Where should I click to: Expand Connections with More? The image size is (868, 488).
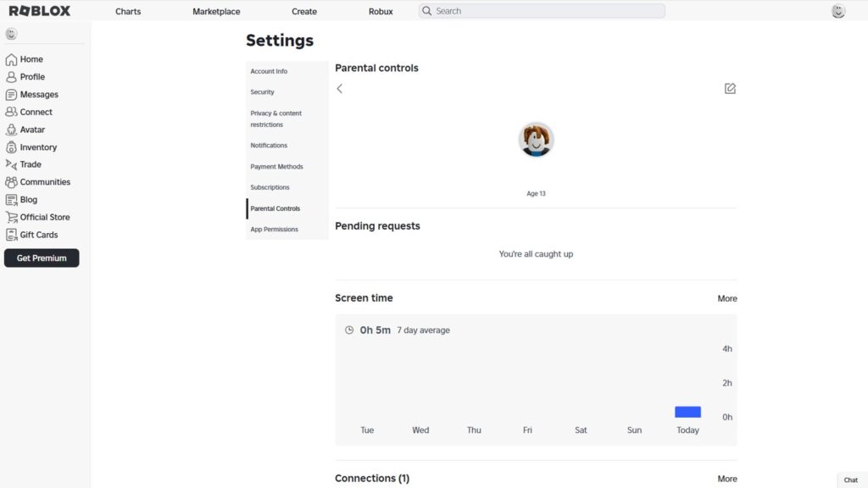coord(726,479)
